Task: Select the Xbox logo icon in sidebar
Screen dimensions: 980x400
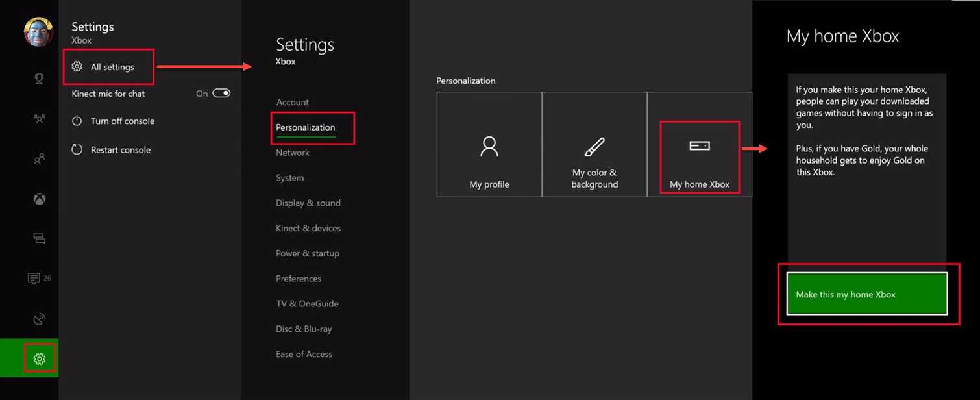Action: click(40, 199)
